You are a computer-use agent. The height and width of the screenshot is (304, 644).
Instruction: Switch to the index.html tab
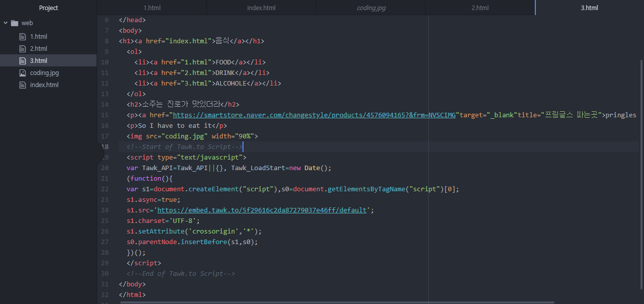pyautogui.click(x=261, y=8)
